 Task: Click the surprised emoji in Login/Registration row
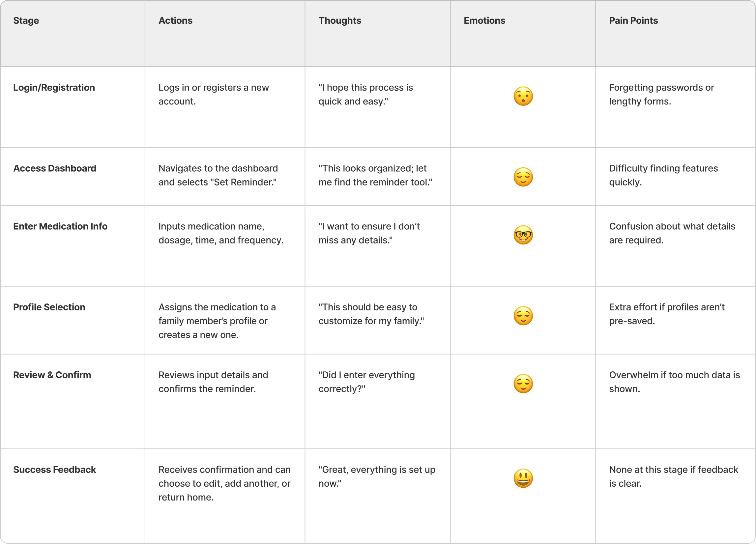(x=523, y=96)
